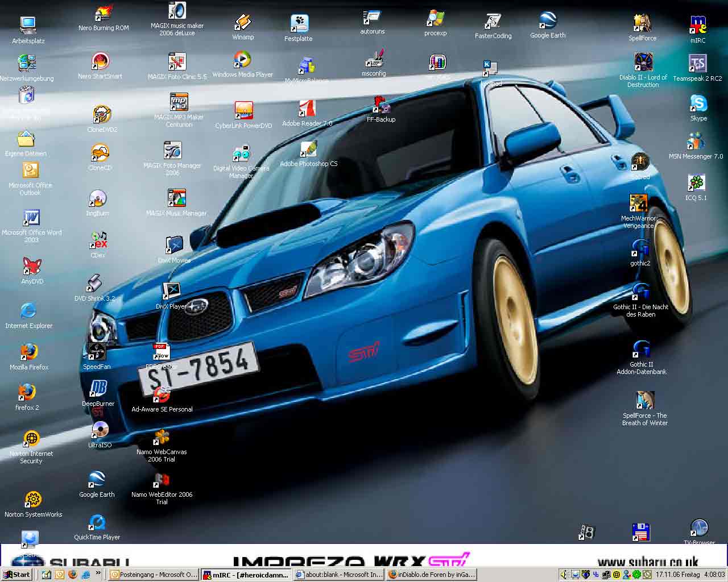Open Eigene Dateien folder icon

coord(26,139)
